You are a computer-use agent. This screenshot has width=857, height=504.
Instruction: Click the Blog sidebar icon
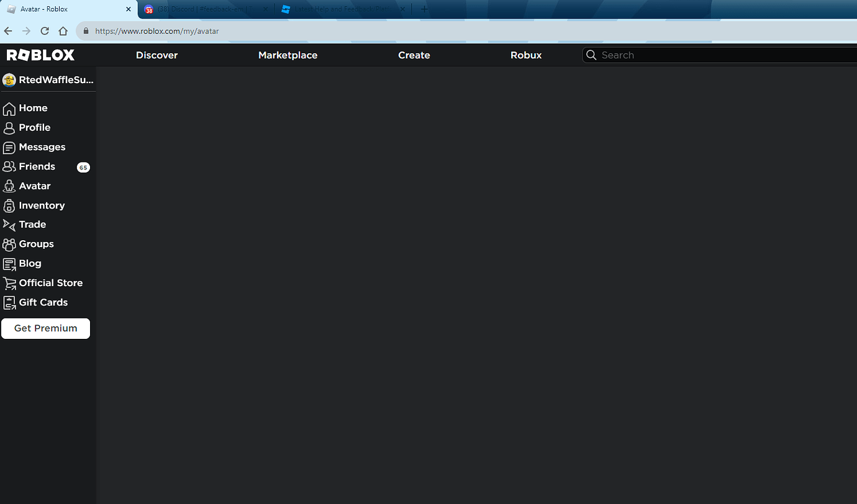tap(10, 263)
